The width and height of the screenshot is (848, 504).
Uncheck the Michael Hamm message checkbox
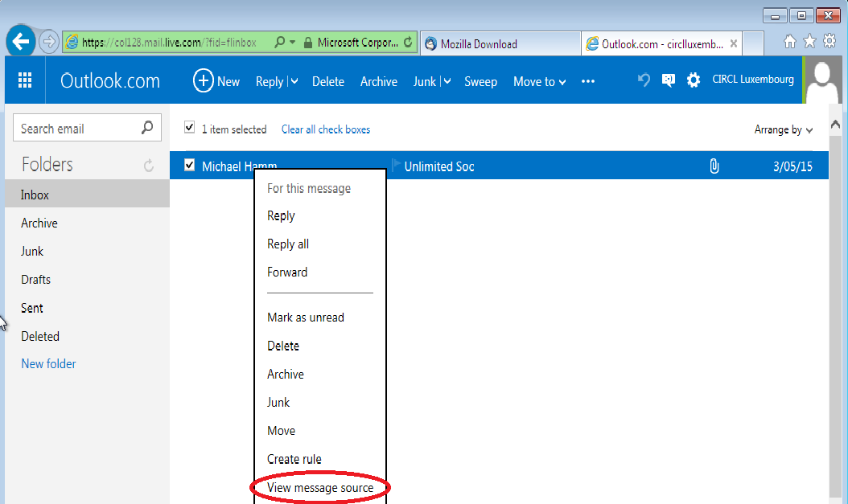(x=190, y=166)
